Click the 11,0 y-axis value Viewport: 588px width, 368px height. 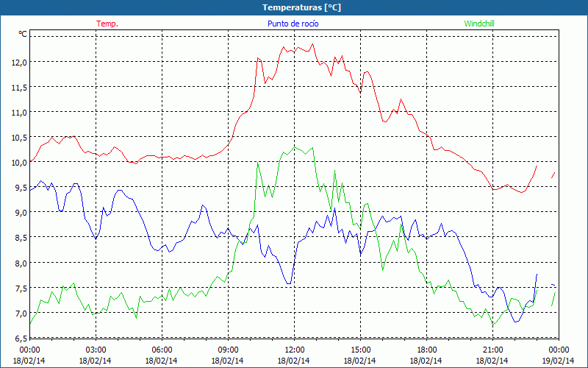[19, 113]
